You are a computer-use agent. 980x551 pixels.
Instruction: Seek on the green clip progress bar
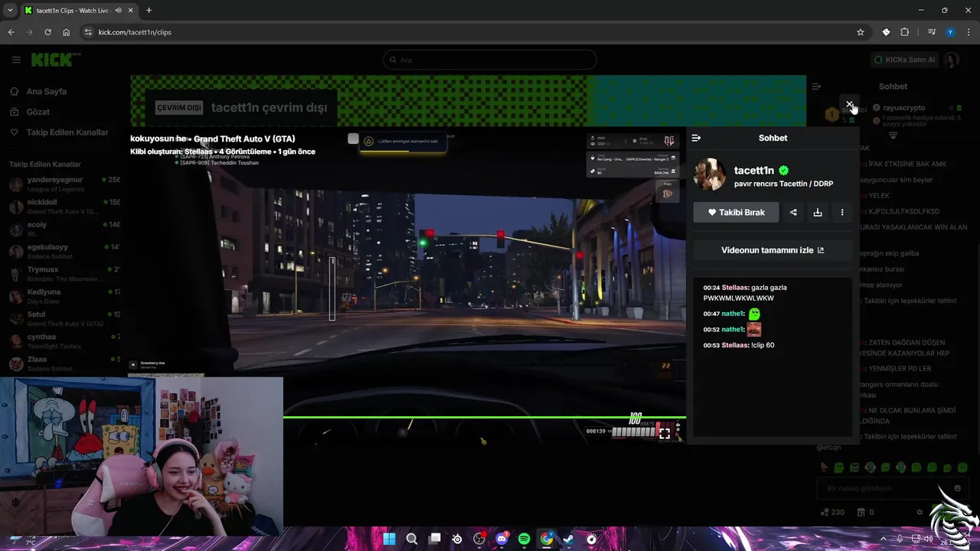(485, 417)
